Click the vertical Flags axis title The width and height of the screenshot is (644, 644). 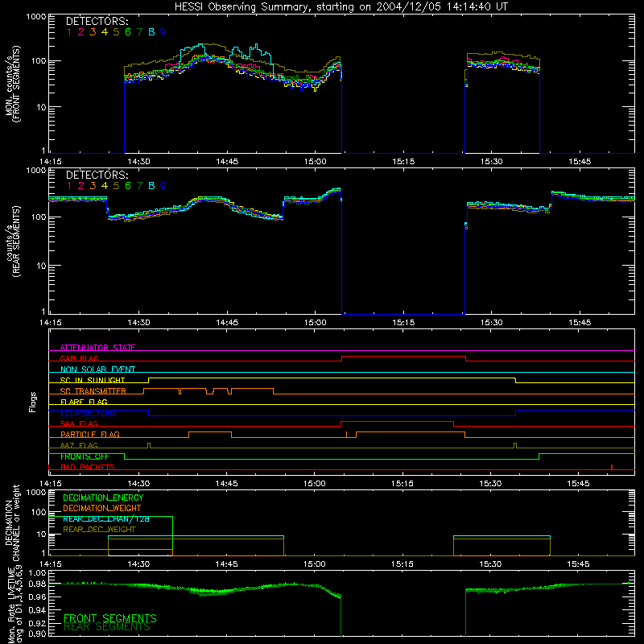pyautogui.click(x=33, y=402)
